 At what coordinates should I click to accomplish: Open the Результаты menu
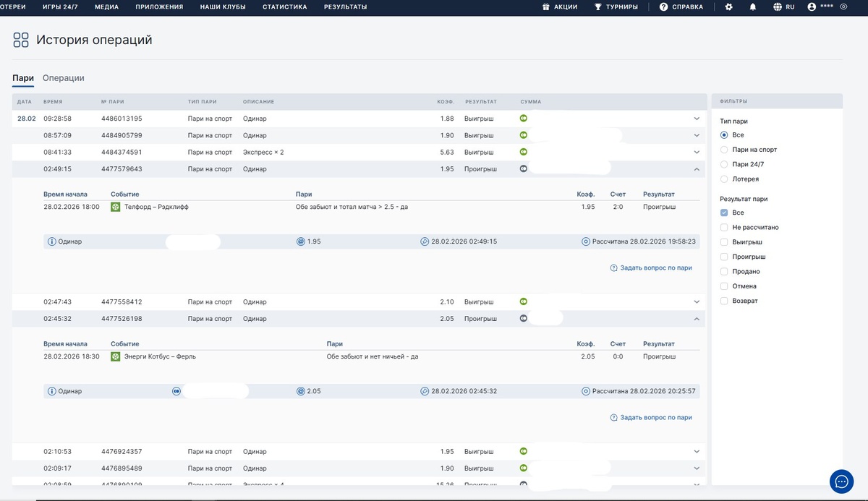(x=346, y=7)
